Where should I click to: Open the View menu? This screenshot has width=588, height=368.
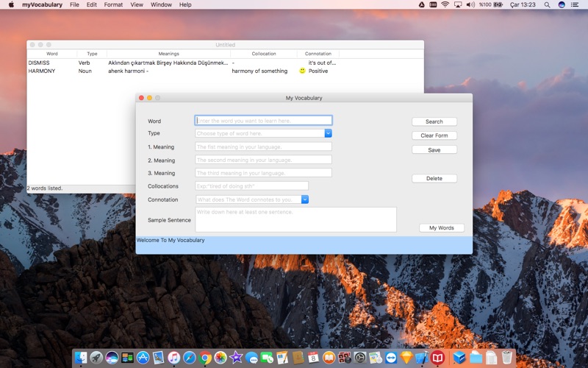tap(137, 5)
